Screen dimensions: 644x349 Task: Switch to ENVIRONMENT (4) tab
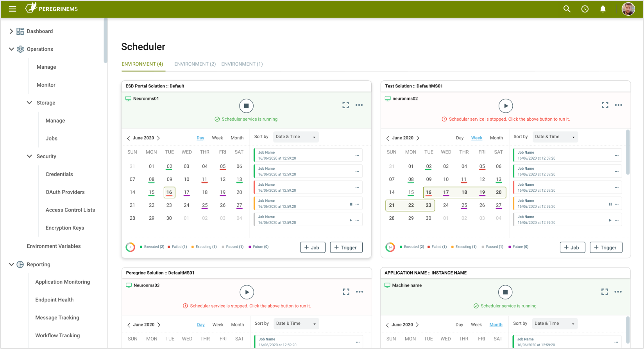point(142,64)
